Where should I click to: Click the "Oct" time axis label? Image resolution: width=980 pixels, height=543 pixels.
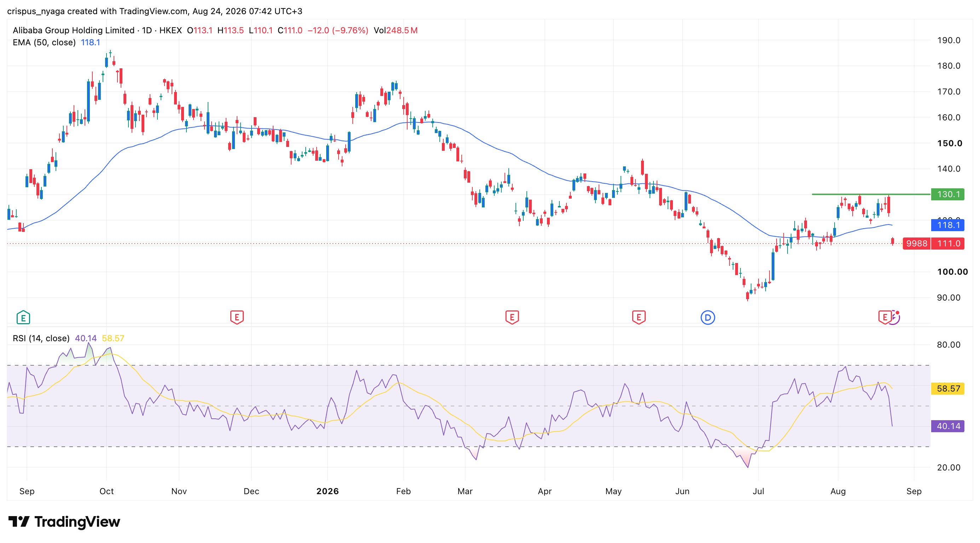(x=106, y=491)
